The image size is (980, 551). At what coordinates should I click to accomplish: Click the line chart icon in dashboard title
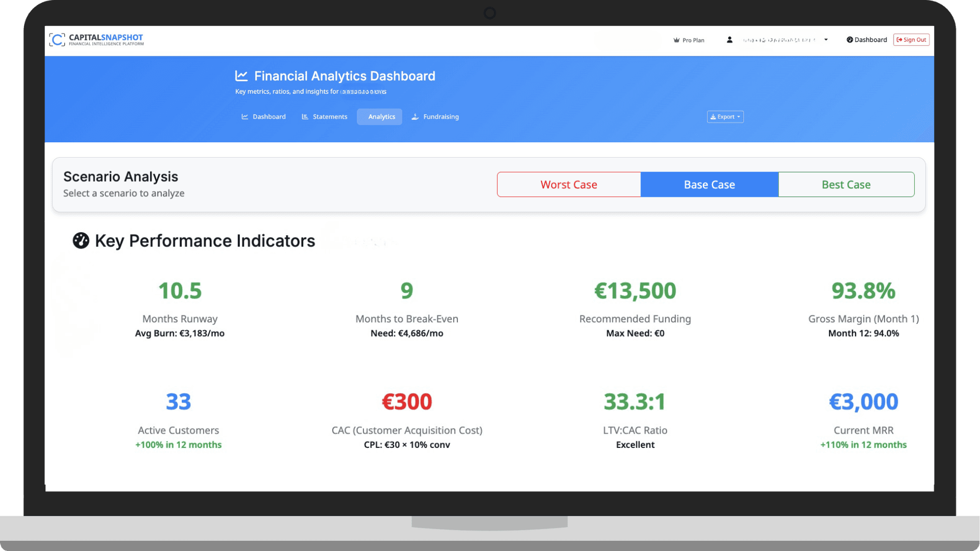[241, 76]
